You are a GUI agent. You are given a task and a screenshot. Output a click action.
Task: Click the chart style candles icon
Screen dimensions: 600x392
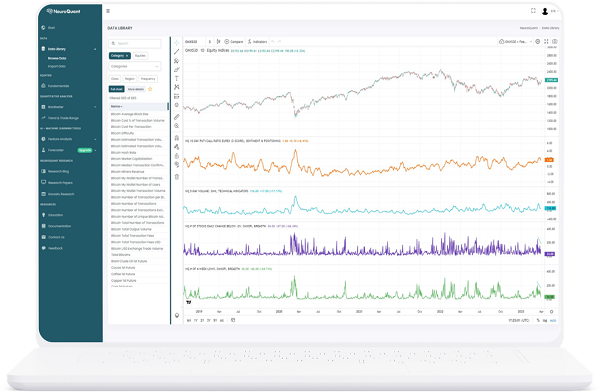click(218, 41)
